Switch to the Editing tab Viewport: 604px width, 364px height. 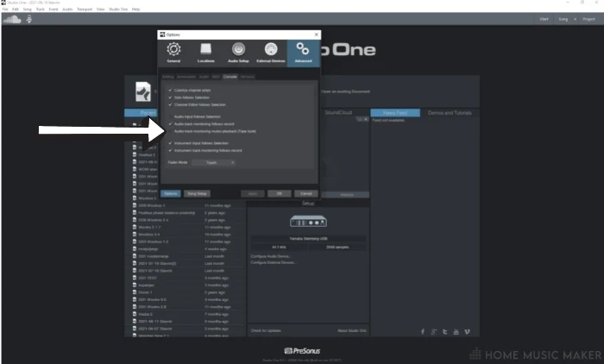(x=168, y=77)
